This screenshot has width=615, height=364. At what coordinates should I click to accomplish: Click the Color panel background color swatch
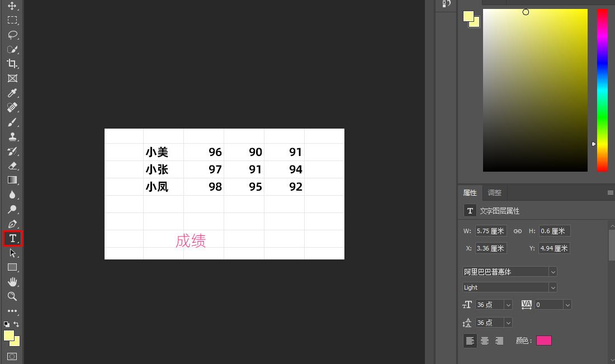coord(476,23)
